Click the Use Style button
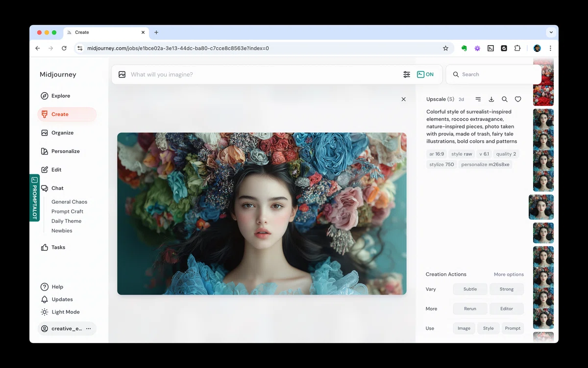 (489, 328)
